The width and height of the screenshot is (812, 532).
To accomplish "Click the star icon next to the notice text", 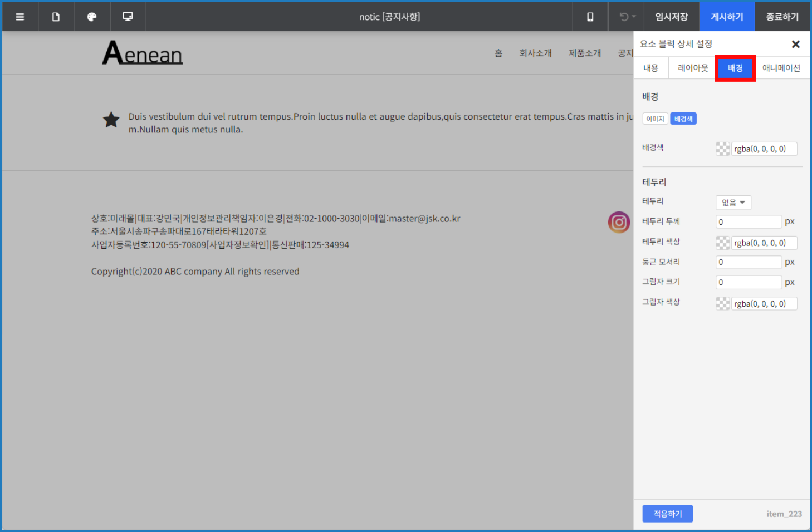I will coord(111,120).
